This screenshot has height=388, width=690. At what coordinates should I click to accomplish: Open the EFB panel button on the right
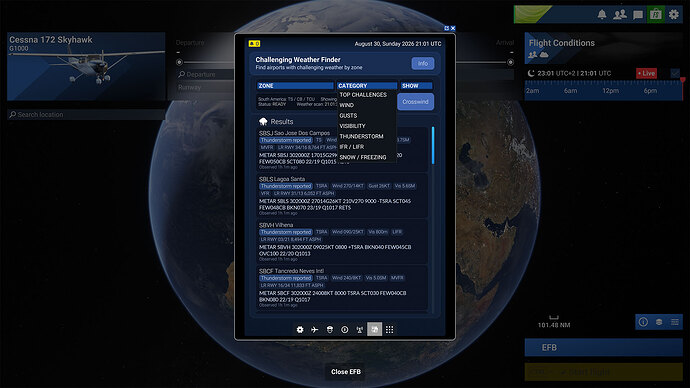(x=603, y=348)
